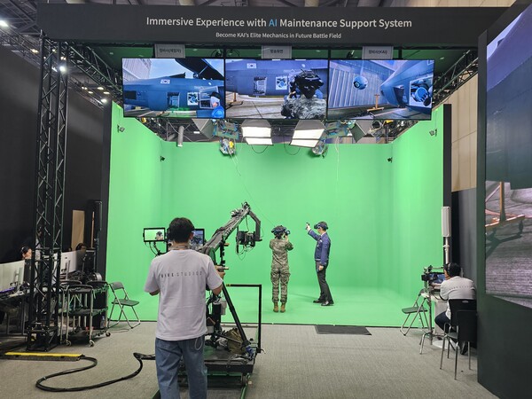This screenshot has height=399, width=532.
Task: Click the left overhead display screen
Action: 173,88
